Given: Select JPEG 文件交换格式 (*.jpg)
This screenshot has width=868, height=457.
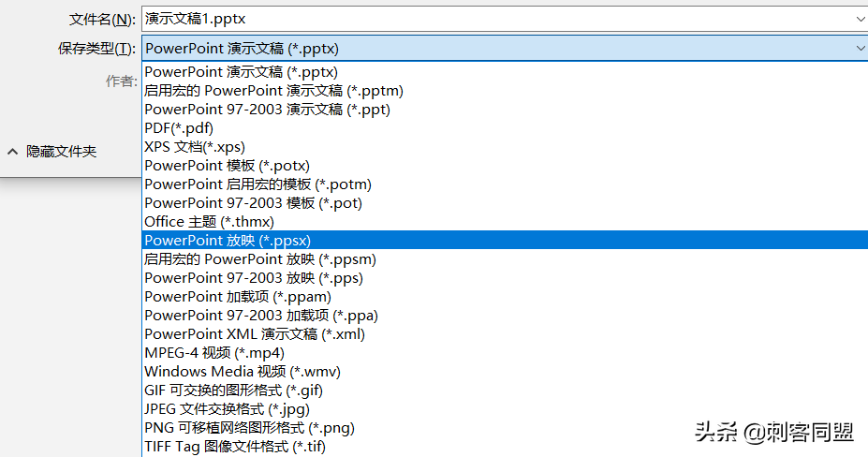Looking at the screenshot, I should [505, 409].
